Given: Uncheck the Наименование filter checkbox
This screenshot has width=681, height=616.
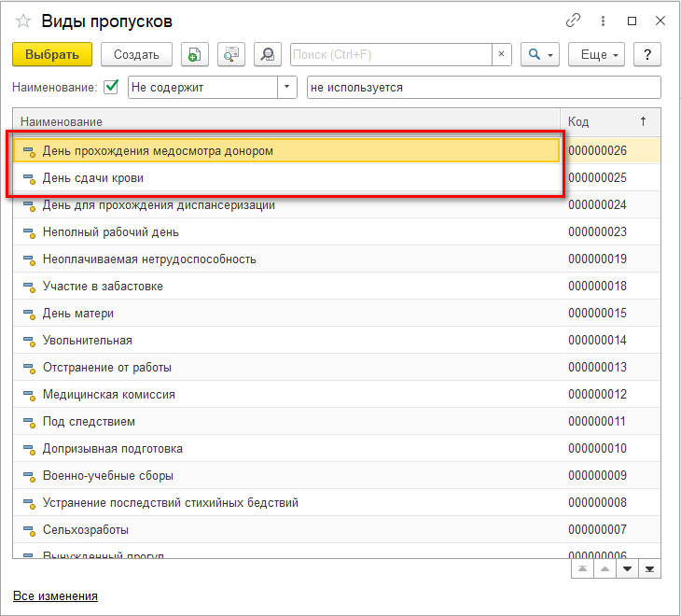Looking at the screenshot, I should [111, 87].
